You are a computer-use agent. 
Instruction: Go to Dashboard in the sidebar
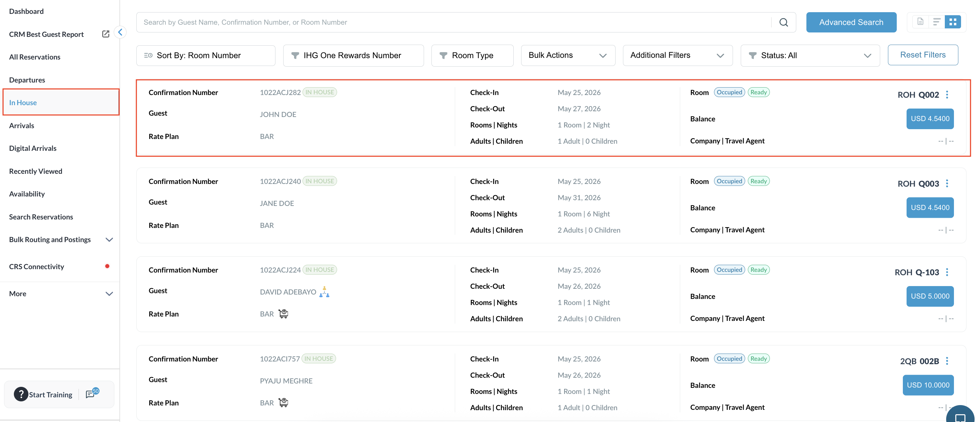pyautogui.click(x=26, y=11)
